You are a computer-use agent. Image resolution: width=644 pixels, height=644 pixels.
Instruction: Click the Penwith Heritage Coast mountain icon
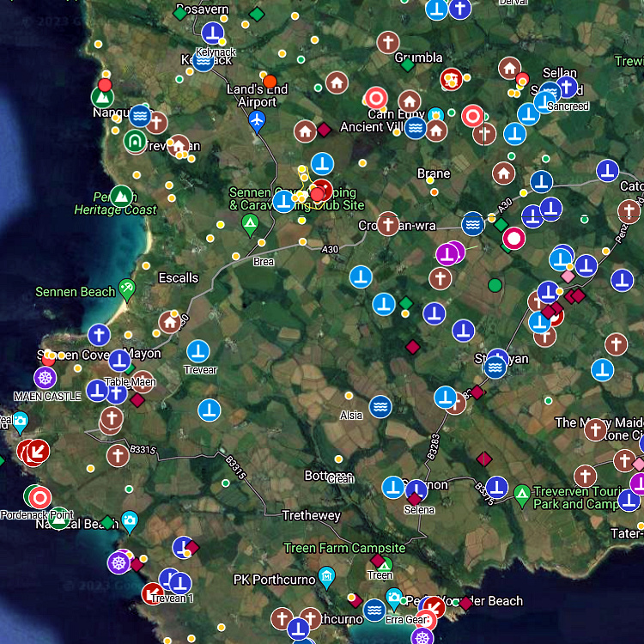click(121, 196)
